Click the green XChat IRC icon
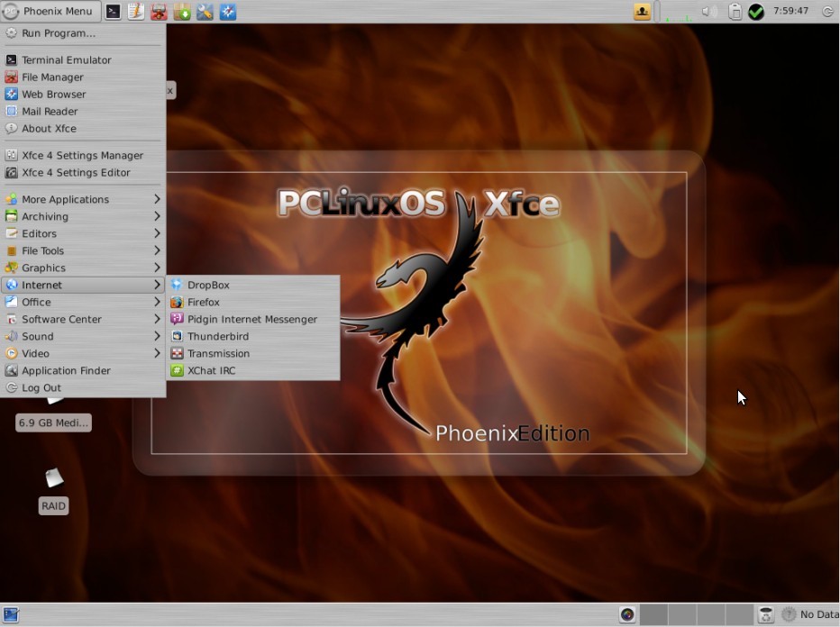Viewport: 840px width, 627px height. 177,370
